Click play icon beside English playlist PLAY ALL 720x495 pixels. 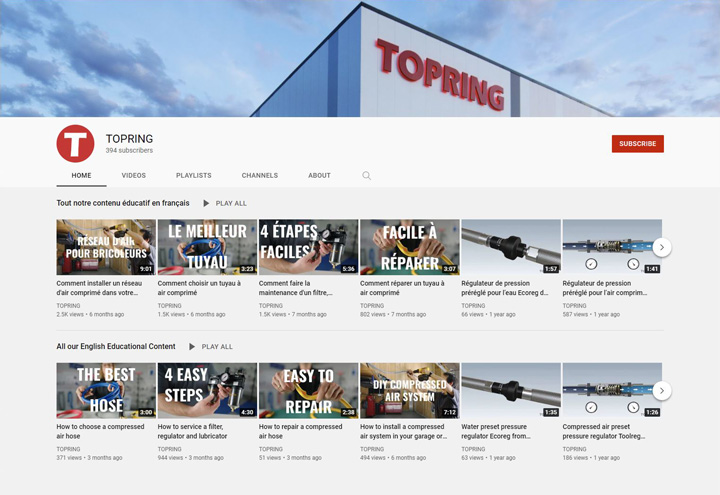point(192,347)
